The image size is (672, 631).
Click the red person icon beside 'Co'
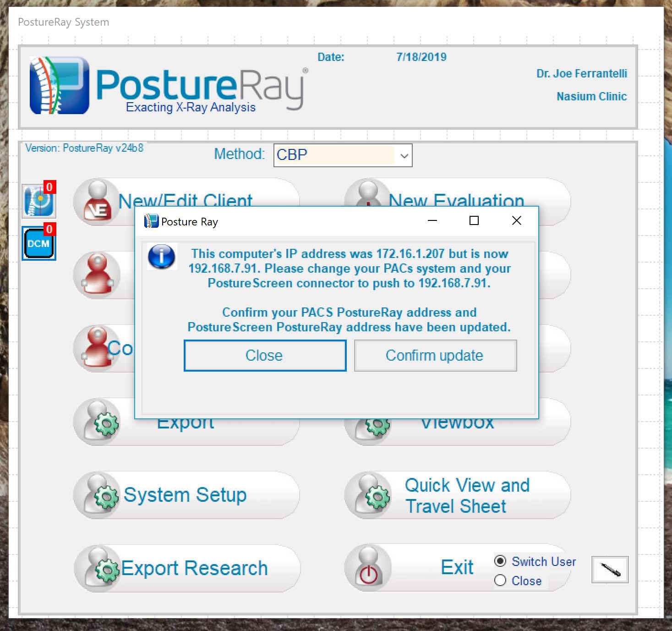[x=97, y=347]
